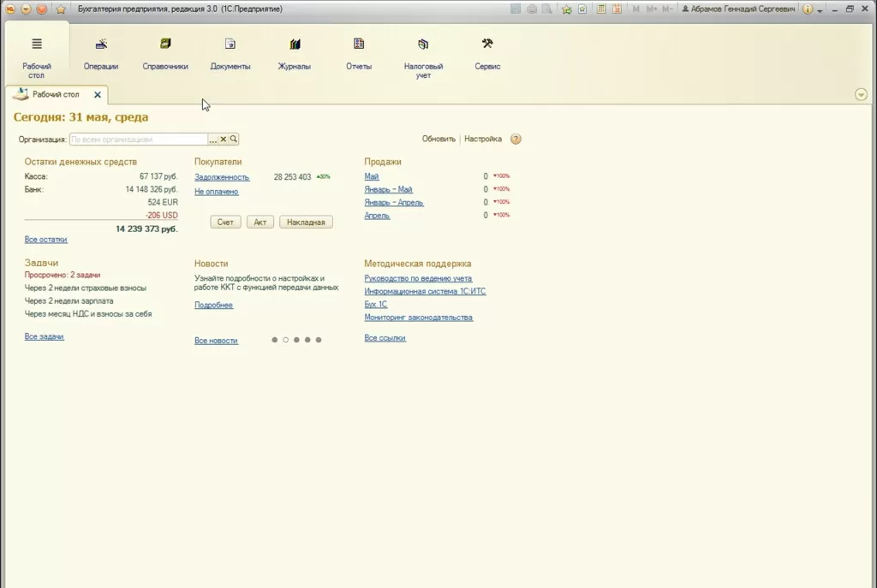Open the Май sales link
The image size is (877, 588).
tap(372, 176)
